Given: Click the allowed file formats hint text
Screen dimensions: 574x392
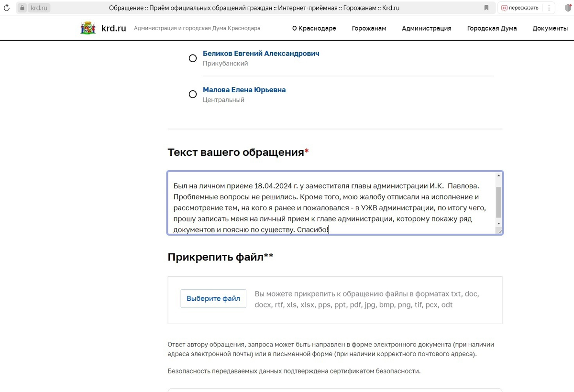Looking at the screenshot, I should pos(367,299).
